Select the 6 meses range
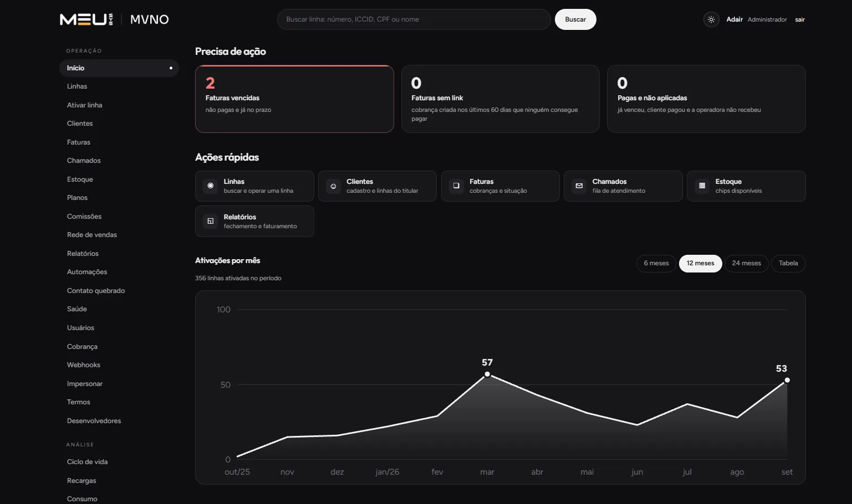This screenshot has width=852, height=504. [x=656, y=264]
